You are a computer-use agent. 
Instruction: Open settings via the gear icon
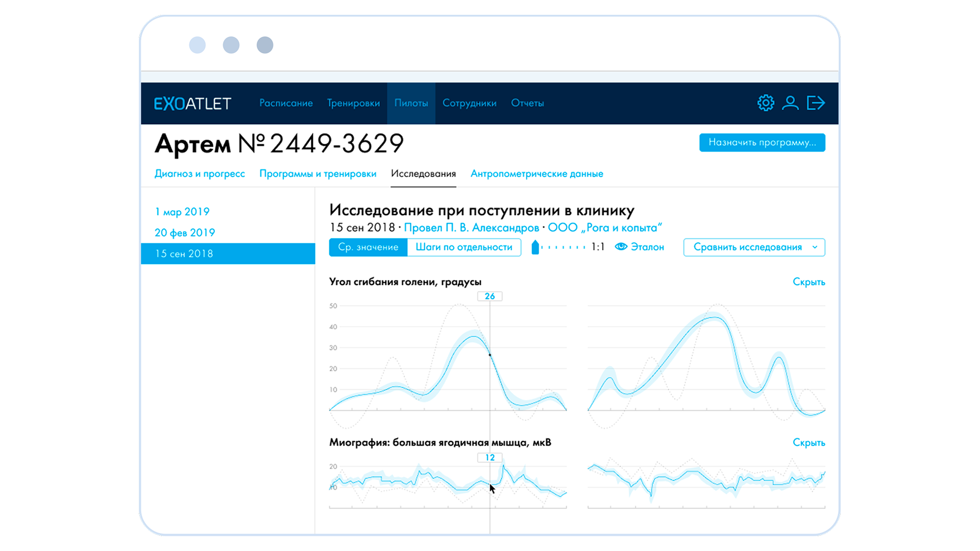pyautogui.click(x=766, y=103)
